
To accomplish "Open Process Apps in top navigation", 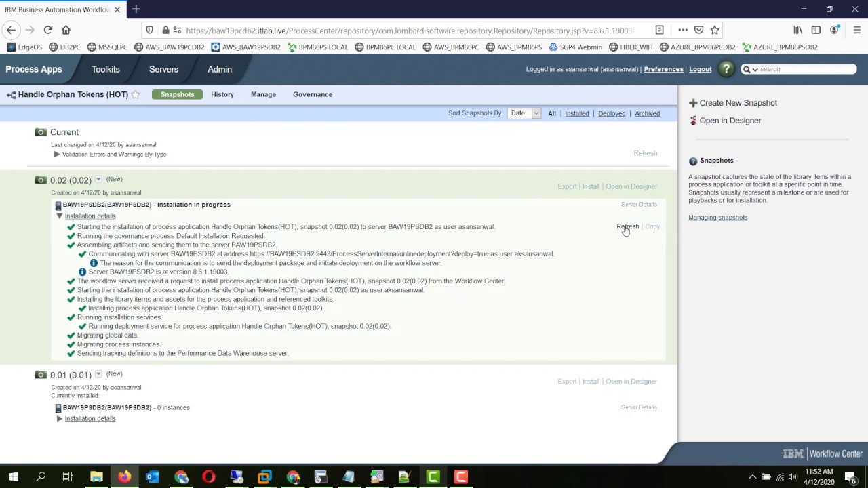I will click(x=34, y=69).
